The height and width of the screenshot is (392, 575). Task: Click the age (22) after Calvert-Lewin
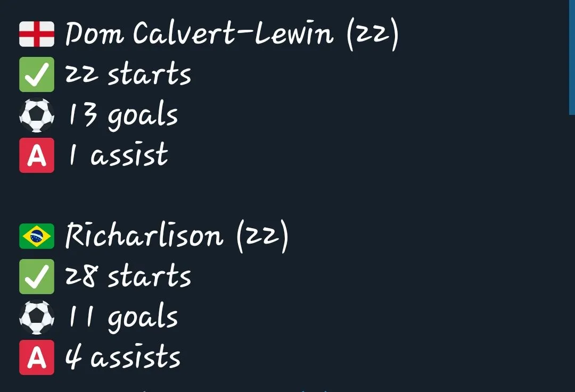[372, 34]
